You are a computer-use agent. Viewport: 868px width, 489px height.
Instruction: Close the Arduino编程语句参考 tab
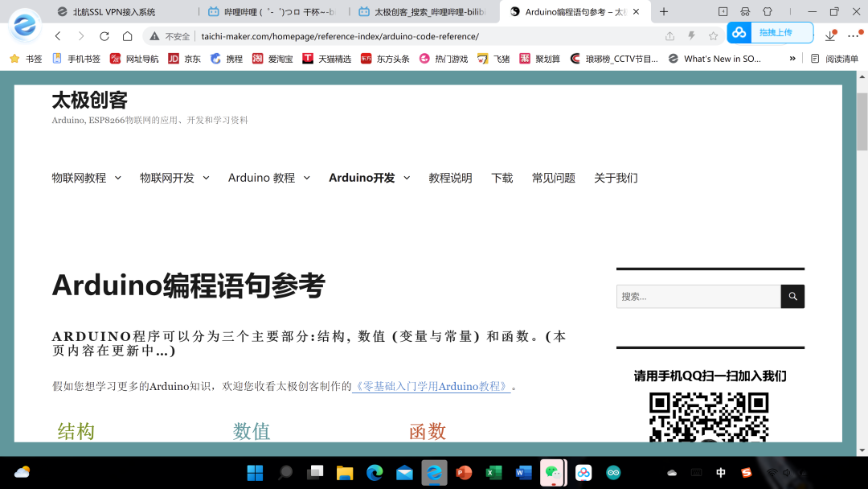[636, 11]
